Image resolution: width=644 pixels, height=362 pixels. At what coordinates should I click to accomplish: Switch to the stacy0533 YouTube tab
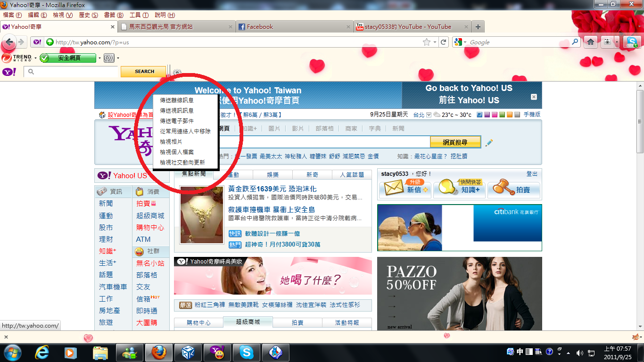(x=413, y=27)
